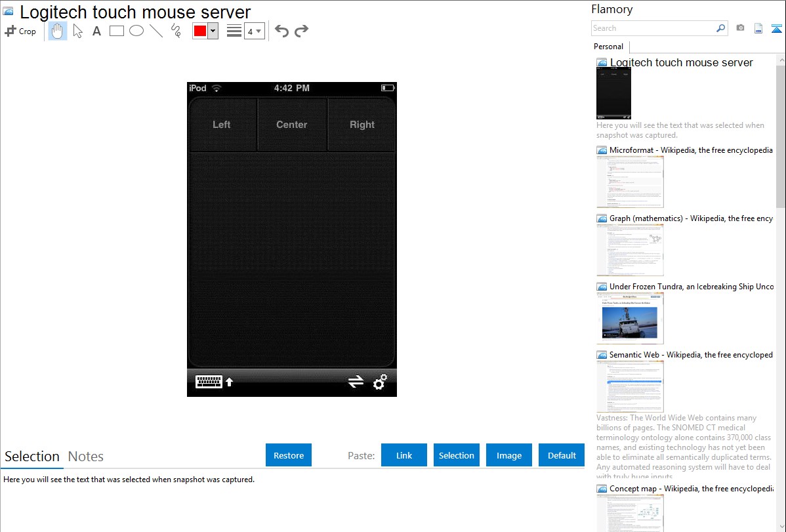Open the color picker dropdown arrow
Viewport: 786px width, 532px height.
pyautogui.click(x=213, y=31)
